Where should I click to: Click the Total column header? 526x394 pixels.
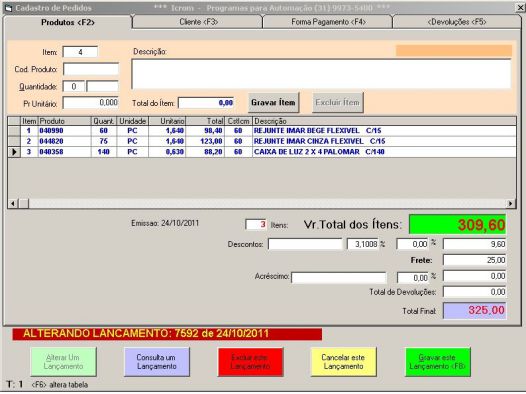pos(205,121)
